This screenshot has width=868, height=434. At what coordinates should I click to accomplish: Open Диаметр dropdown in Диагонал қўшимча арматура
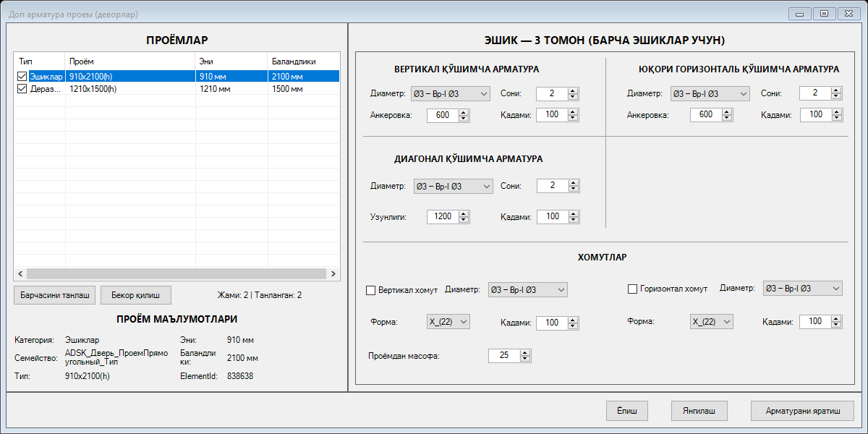[453, 186]
